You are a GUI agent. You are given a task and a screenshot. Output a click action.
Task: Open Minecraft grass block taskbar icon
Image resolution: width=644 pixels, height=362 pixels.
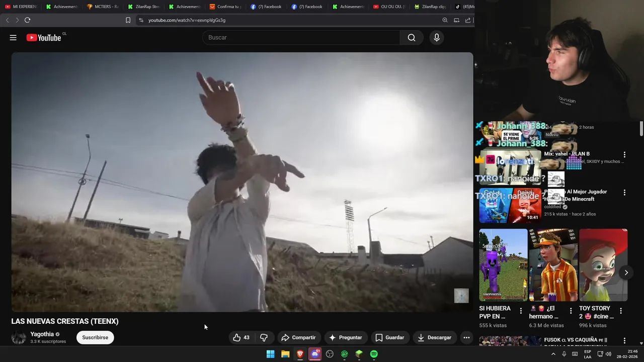tap(359, 354)
